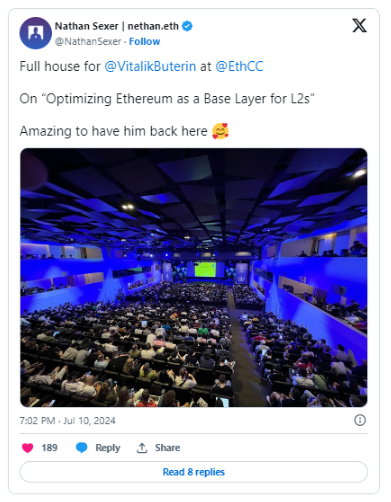Open the conference hall photo
391x502 pixels.
point(194,277)
